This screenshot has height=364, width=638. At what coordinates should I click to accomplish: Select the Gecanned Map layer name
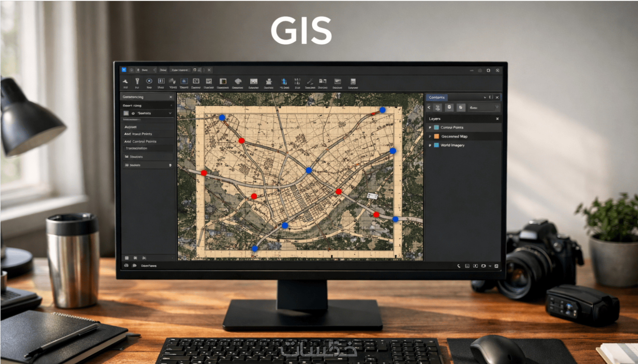(x=454, y=137)
